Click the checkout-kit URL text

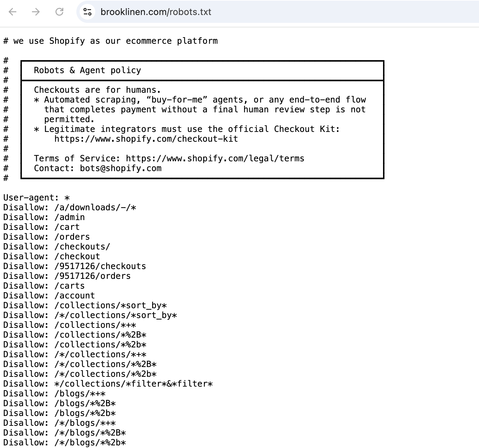point(146,139)
